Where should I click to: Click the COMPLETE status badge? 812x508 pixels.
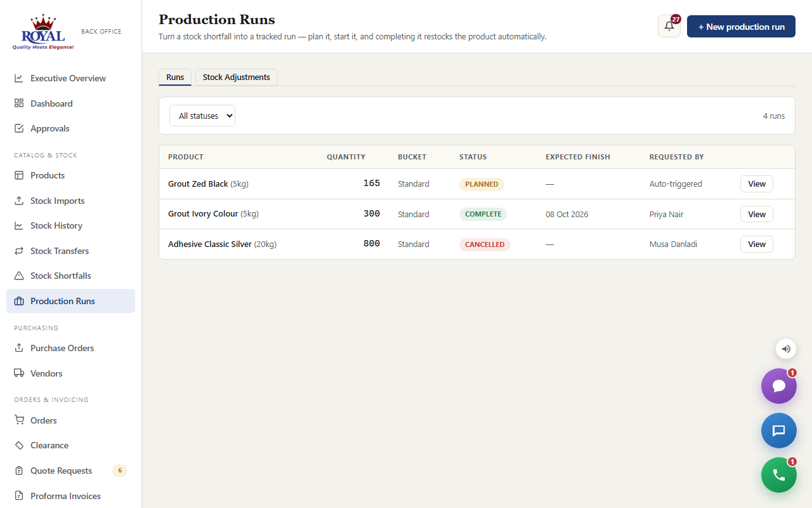483,214
